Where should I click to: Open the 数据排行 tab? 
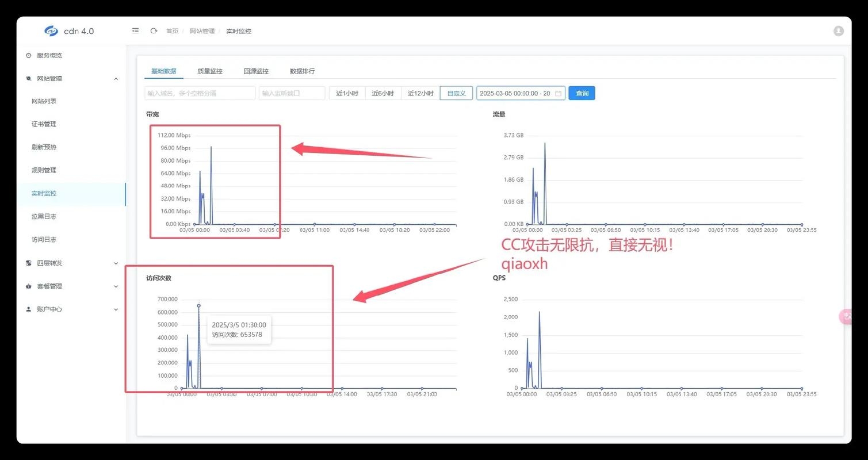pyautogui.click(x=301, y=71)
